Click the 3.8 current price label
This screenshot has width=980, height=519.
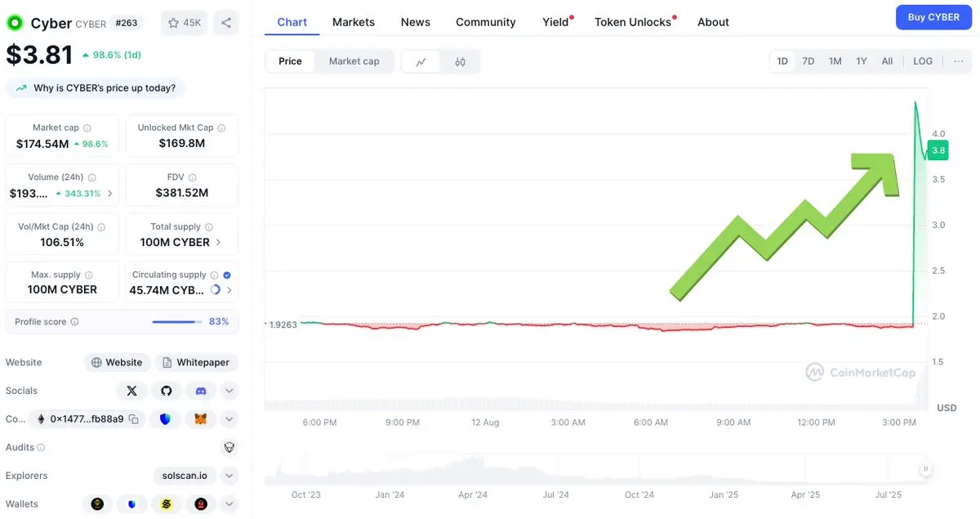pos(938,150)
